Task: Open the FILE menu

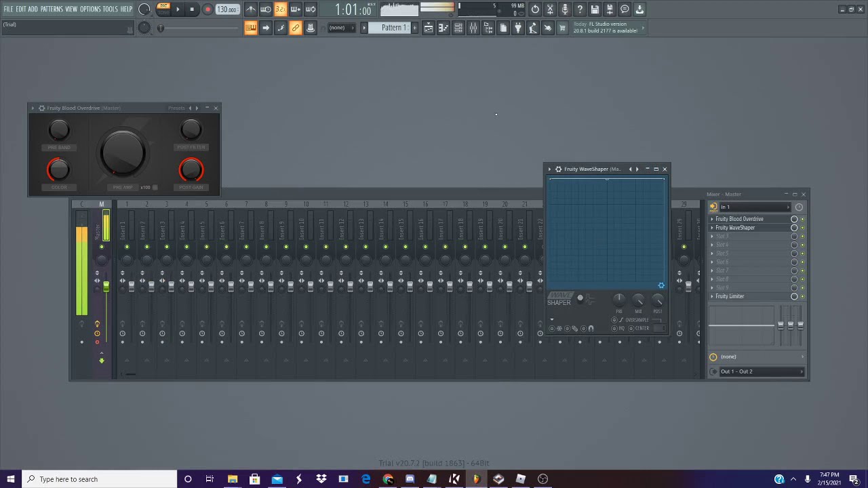Action: [8, 9]
